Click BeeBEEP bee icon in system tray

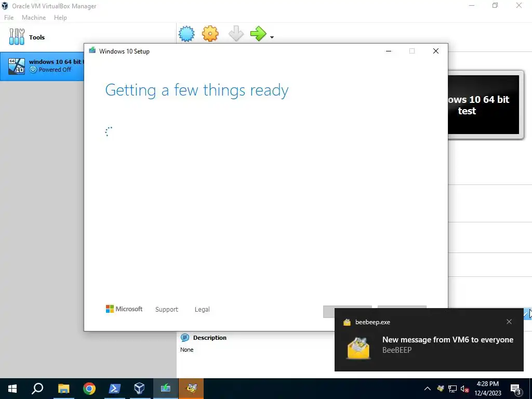(x=441, y=389)
